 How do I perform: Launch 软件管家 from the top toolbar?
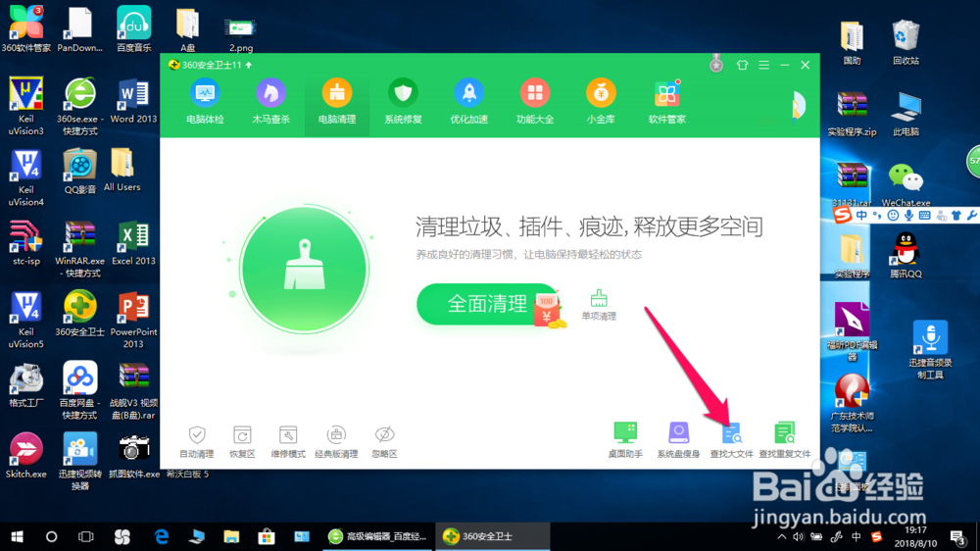pos(666,102)
